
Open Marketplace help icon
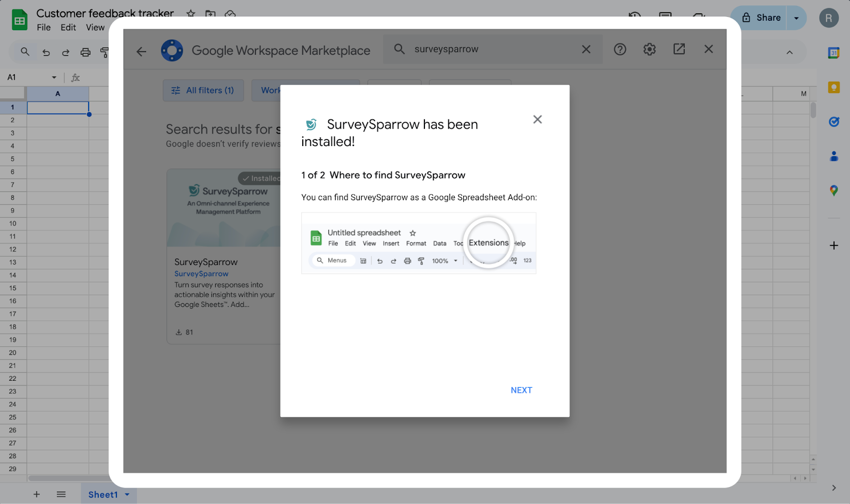[620, 49]
